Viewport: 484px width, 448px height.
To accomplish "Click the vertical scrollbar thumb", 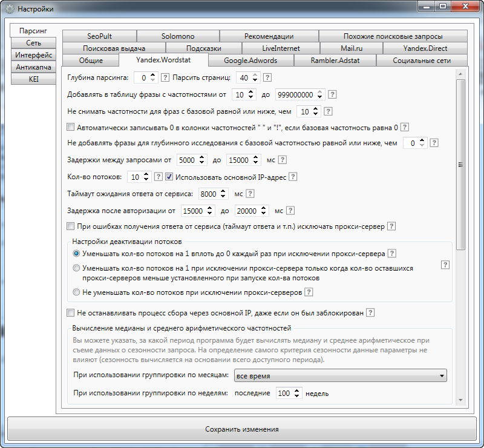I will (460, 164).
